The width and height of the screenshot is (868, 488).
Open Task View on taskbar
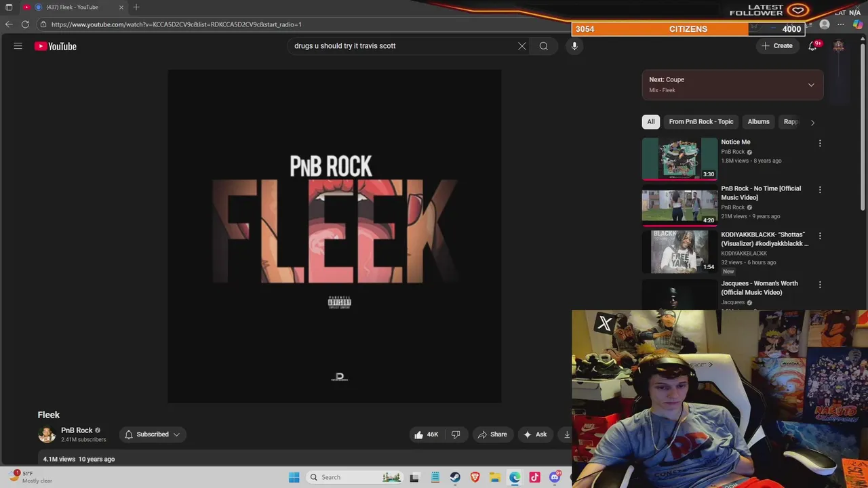point(414,477)
